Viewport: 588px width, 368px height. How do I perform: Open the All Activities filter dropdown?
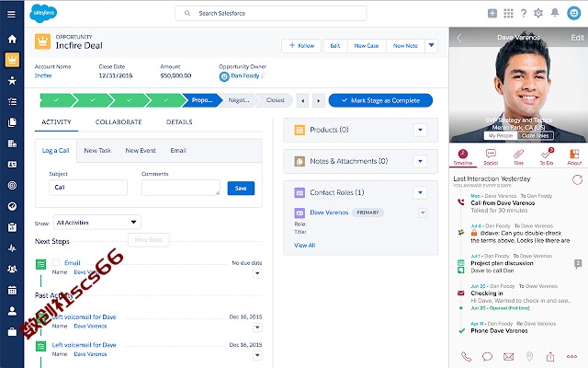coord(97,223)
